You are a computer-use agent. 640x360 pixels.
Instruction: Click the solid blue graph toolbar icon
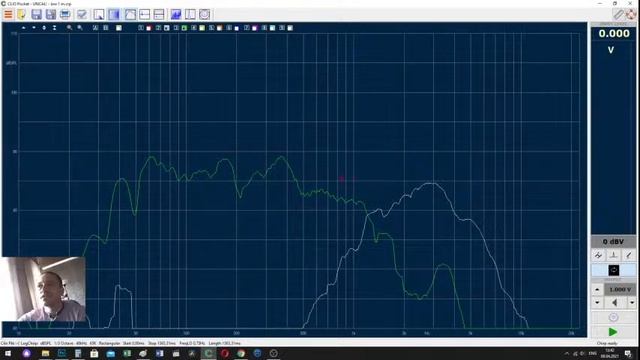(x=176, y=15)
